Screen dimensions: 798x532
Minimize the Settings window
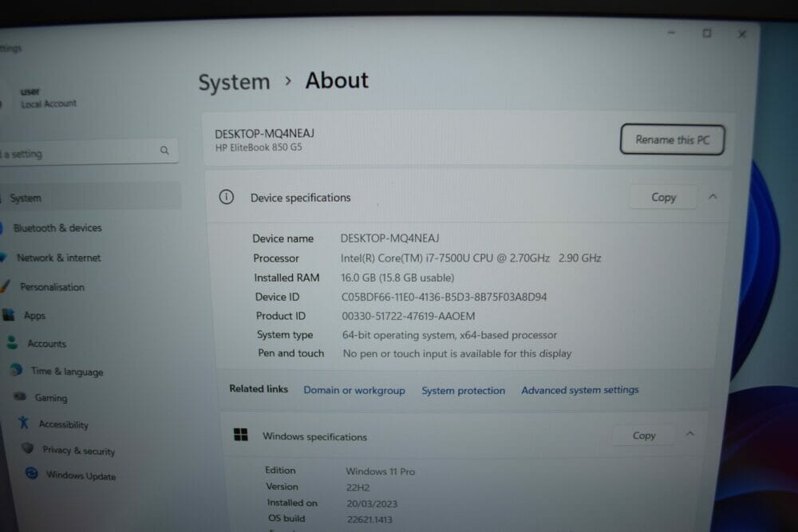click(671, 33)
